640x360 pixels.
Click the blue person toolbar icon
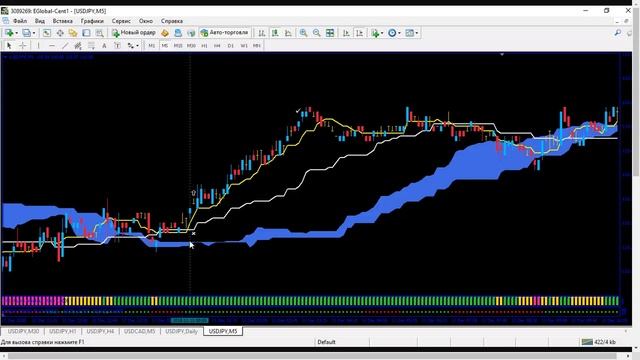178,33
